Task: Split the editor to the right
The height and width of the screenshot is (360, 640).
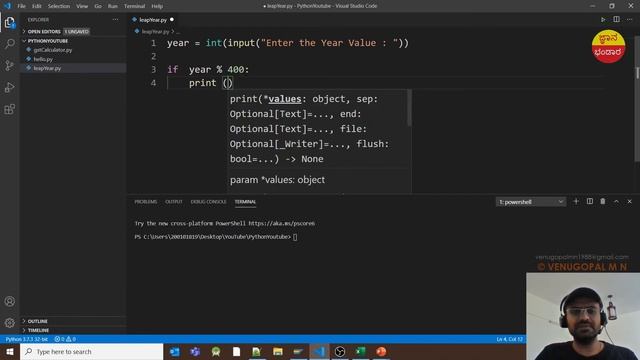Action: click(x=616, y=20)
